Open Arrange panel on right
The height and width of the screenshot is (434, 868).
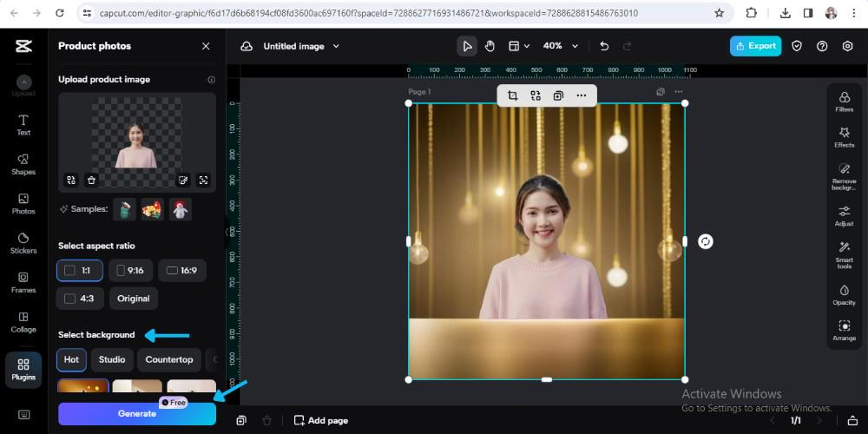(x=845, y=331)
